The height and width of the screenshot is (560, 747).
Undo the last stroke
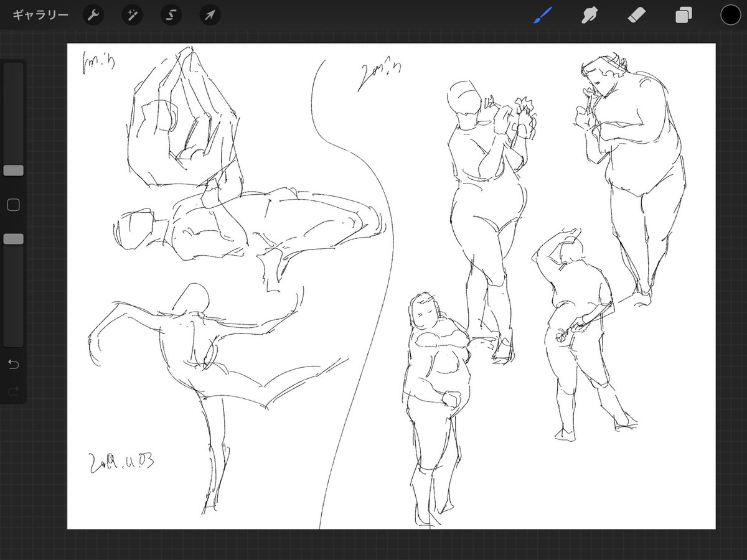[x=13, y=364]
